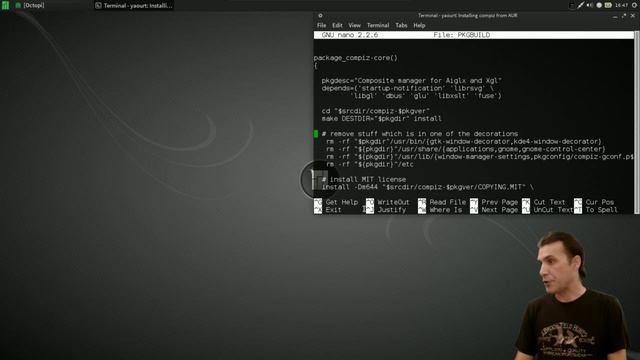Click the Terminal window title bar text
Image resolution: width=640 pixels, height=360 pixels.
tap(467, 16)
